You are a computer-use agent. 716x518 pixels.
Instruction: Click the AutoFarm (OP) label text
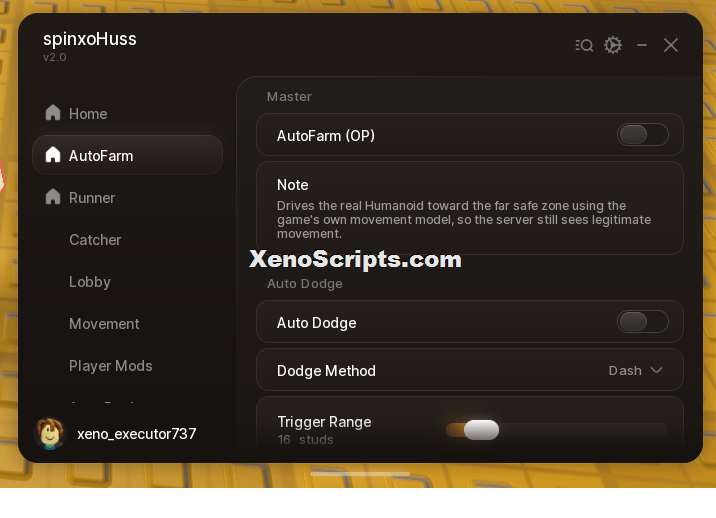click(326, 136)
